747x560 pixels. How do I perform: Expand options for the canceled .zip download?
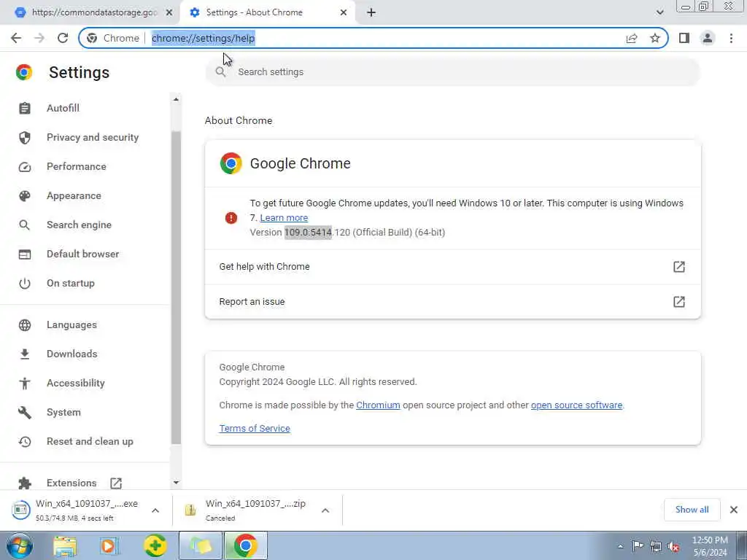325,510
